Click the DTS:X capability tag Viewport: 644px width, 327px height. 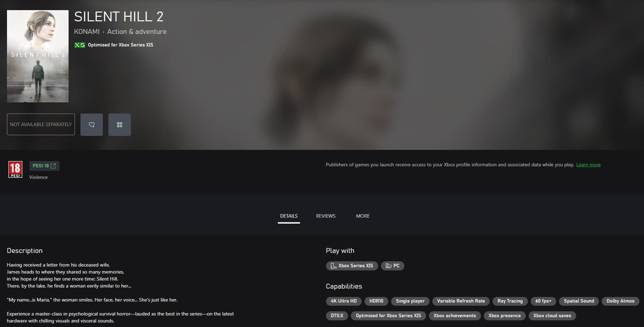pos(337,316)
